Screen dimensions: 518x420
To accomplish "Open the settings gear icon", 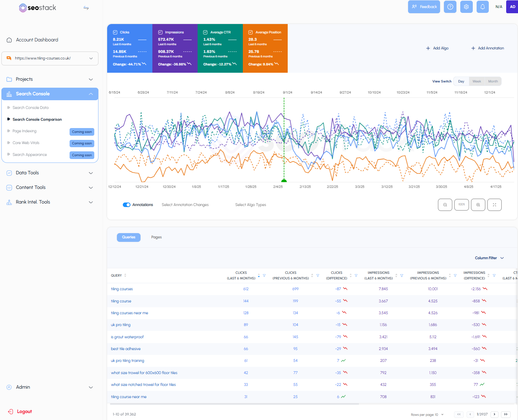I will [466, 7].
